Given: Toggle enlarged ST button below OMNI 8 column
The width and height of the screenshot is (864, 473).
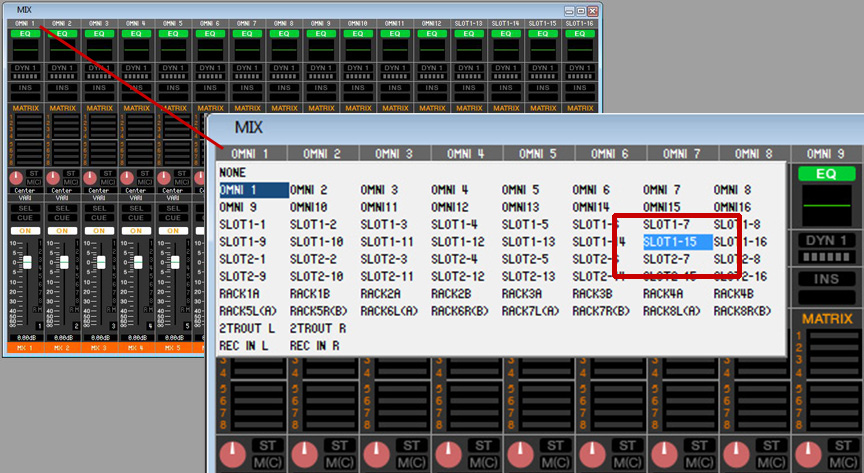Looking at the screenshot, I should (771, 445).
